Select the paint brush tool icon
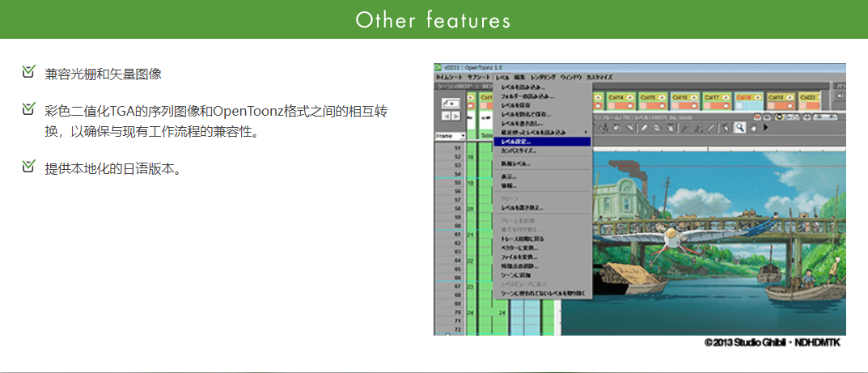This screenshot has width=868, height=373. point(630,127)
